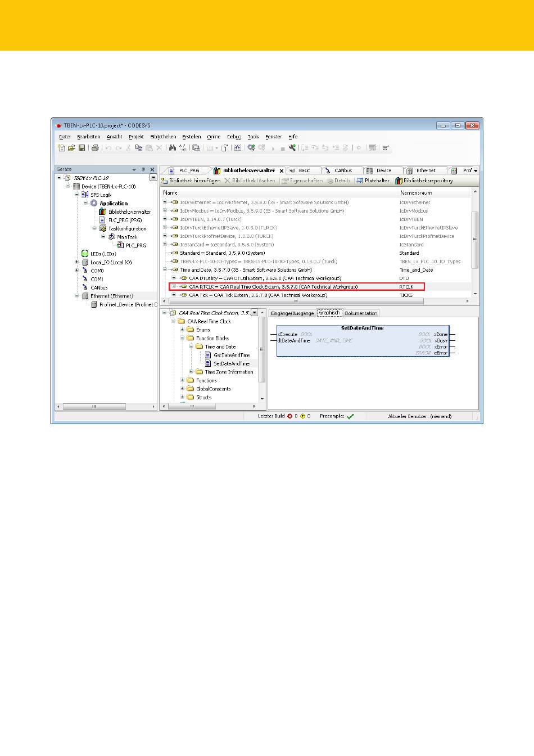The image size is (534, 756).
Task: Click the Copy toolbar icon
Action: [139, 148]
